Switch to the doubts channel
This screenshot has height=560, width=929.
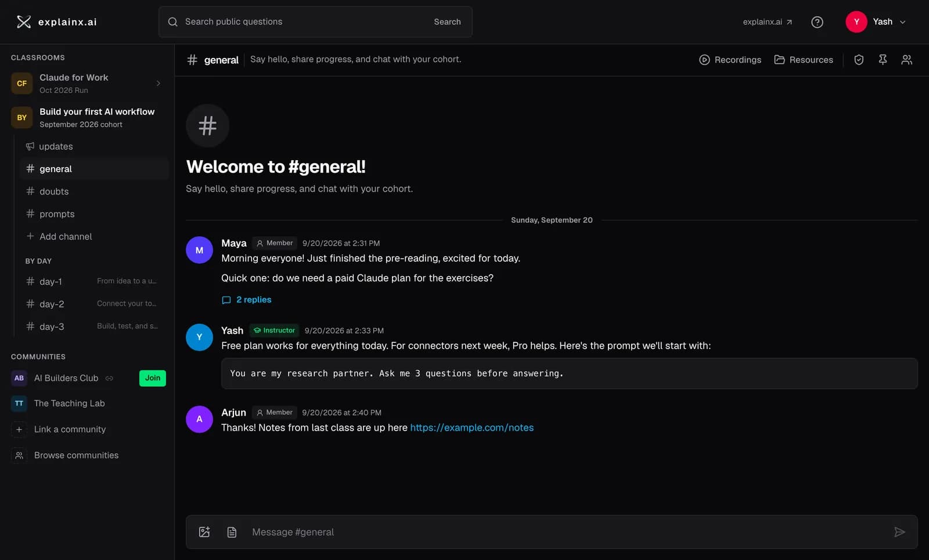pos(94,192)
